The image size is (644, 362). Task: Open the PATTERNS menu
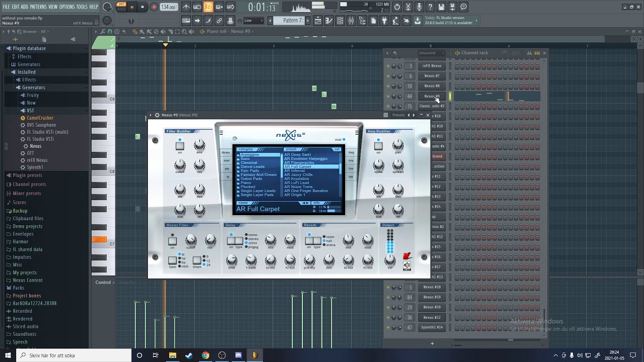(x=38, y=7)
